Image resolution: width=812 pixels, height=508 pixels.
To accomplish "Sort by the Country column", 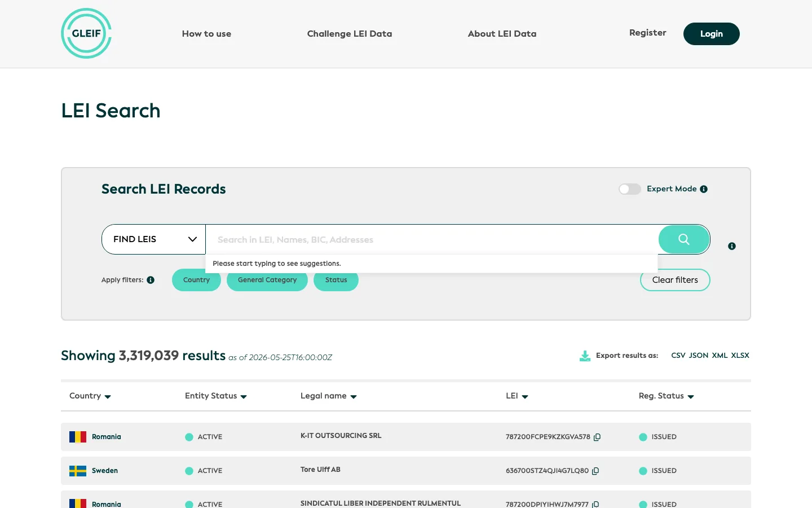I will click(x=90, y=396).
